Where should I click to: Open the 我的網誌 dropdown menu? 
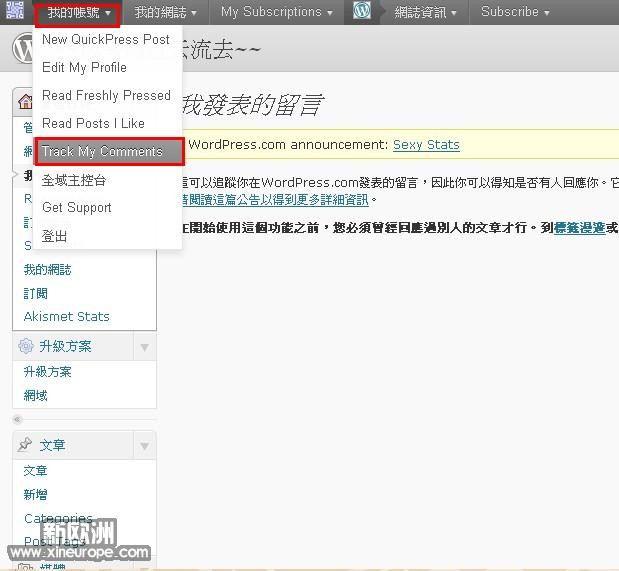pyautogui.click(x=165, y=12)
